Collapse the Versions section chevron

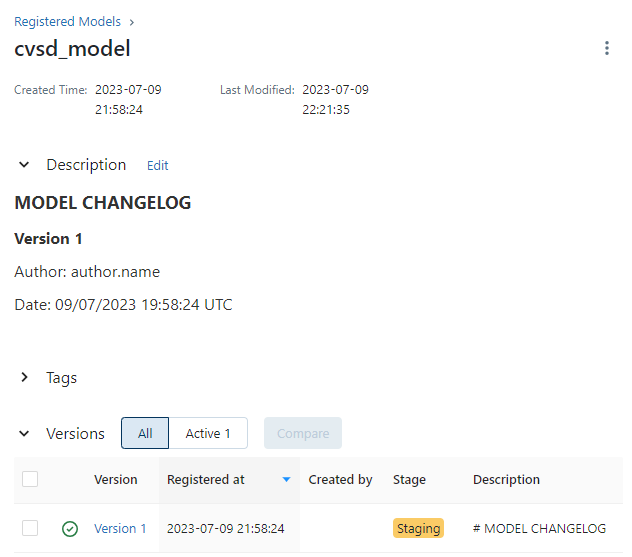[24, 434]
